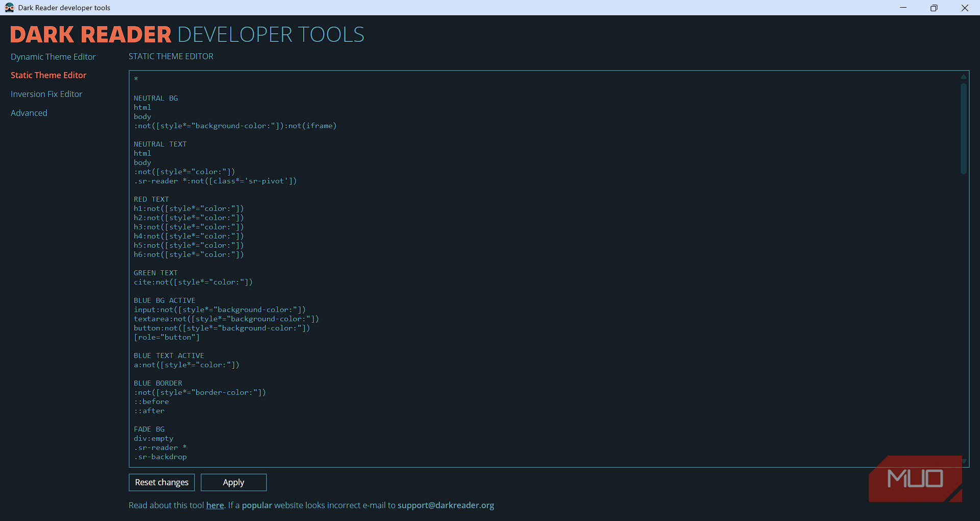Place cursor on 'RED TEXT' heading
Viewport: 980px width, 521px height.
[x=151, y=199]
